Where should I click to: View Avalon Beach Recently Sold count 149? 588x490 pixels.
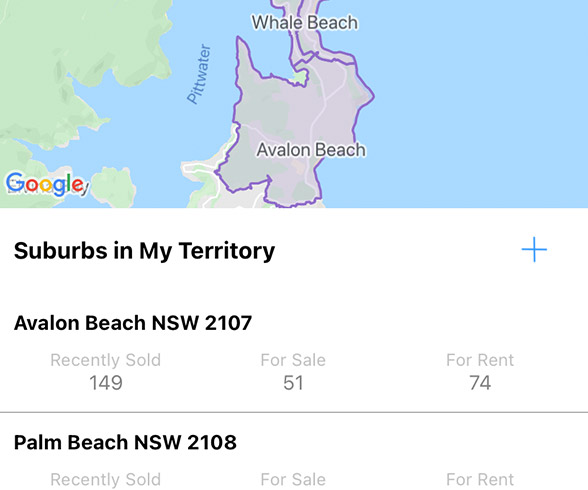point(106,383)
